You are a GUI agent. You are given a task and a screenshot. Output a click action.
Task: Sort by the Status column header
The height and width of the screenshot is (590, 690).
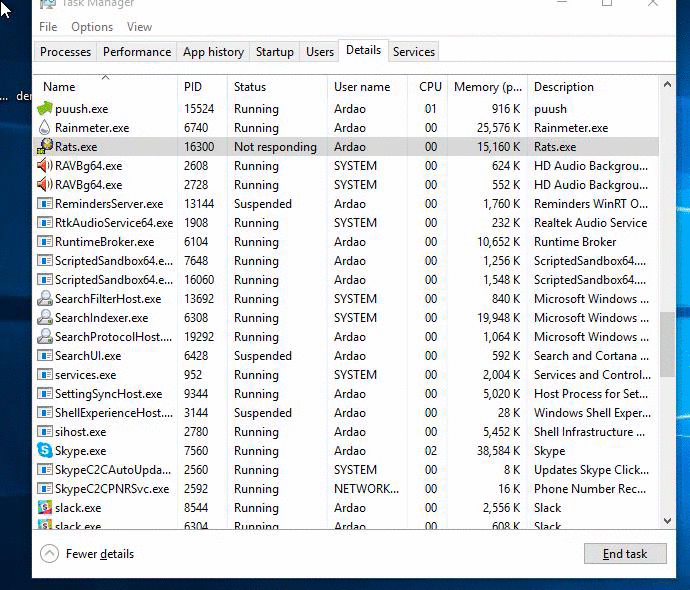pos(277,87)
